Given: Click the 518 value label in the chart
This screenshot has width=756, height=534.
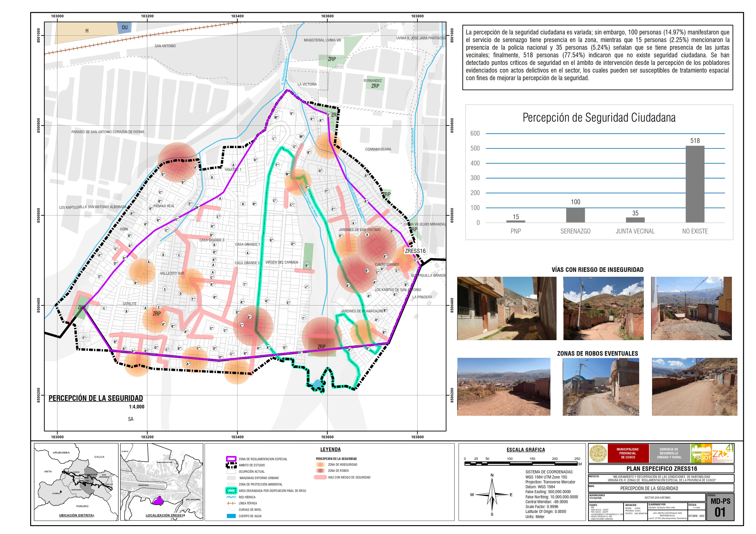Looking at the screenshot, I should click(695, 141).
